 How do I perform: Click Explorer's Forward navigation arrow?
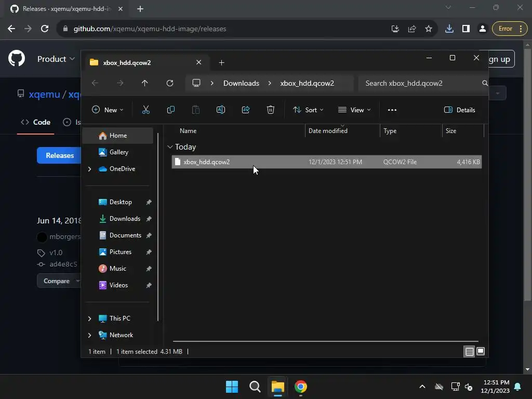pos(120,83)
